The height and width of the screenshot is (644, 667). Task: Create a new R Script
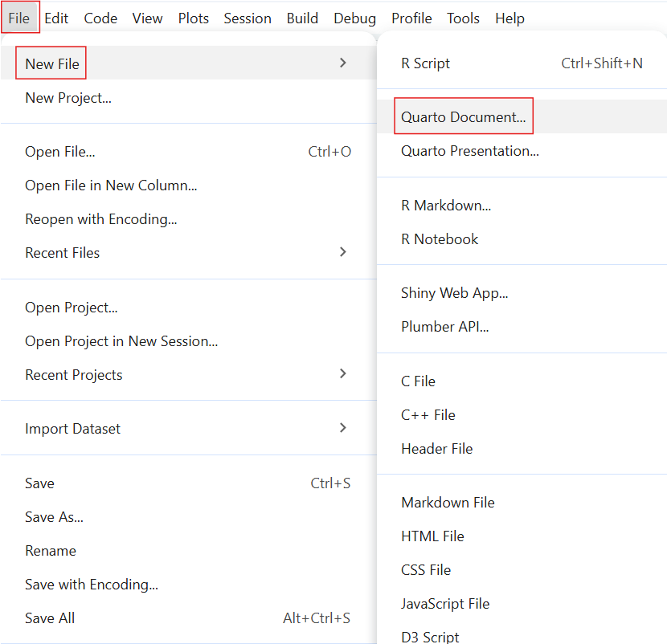click(425, 62)
